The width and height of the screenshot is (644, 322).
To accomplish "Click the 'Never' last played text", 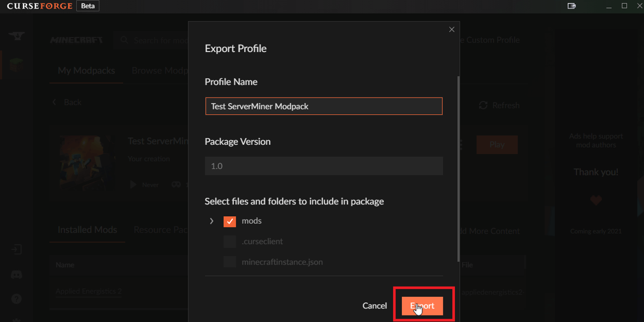I will tap(150, 185).
